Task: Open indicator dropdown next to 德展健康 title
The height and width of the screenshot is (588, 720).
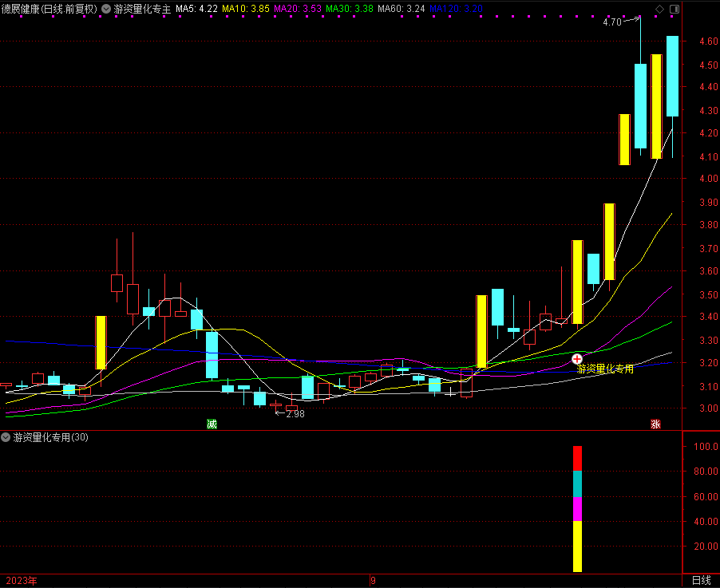Action: [x=106, y=9]
